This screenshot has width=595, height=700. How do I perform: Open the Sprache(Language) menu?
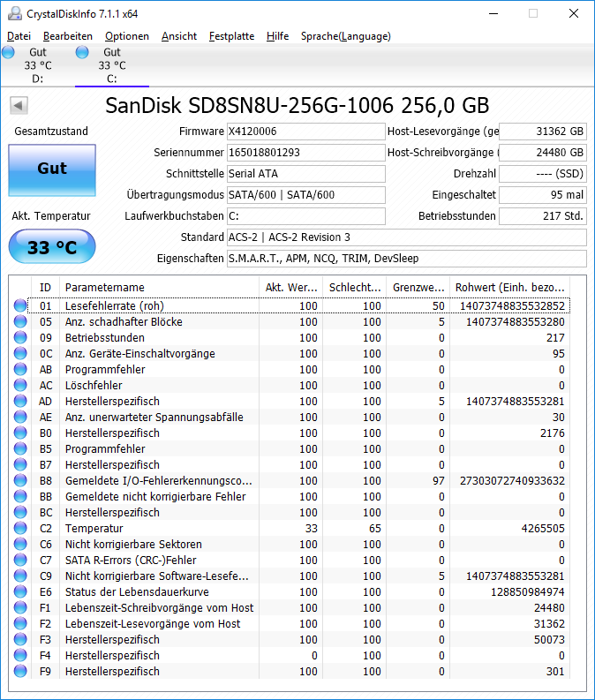[x=345, y=36]
